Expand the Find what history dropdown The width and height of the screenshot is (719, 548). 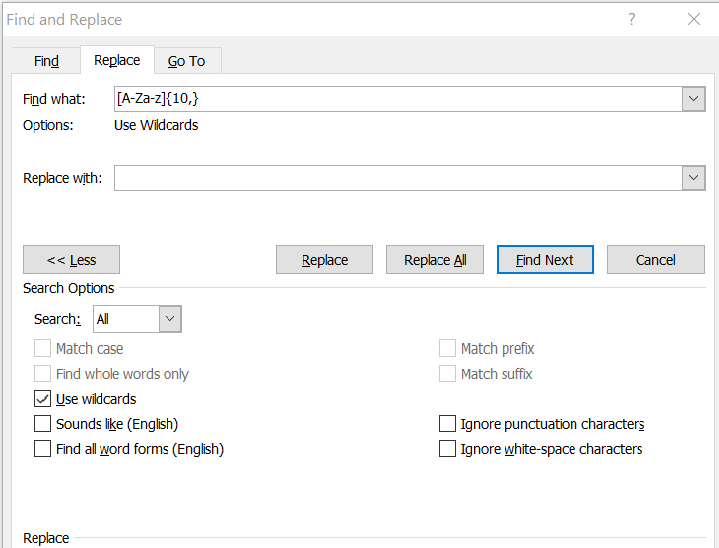[693, 99]
